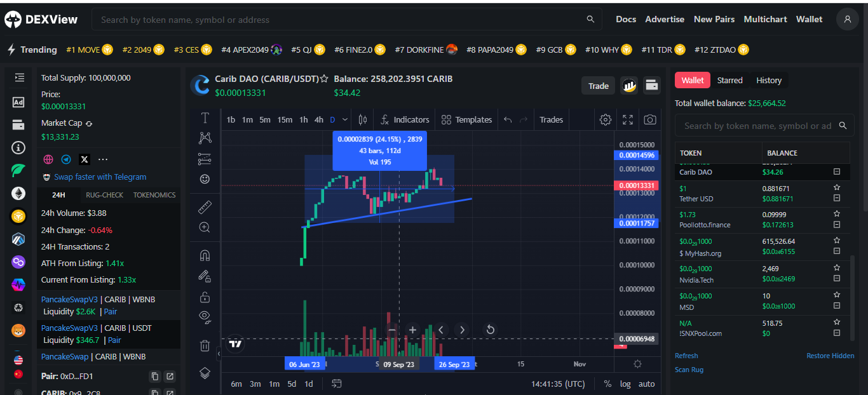Open the emoji sticker tool

(205, 179)
